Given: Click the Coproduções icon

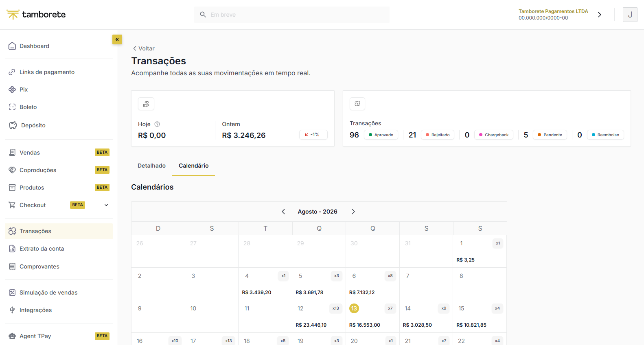Looking at the screenshot, I should pos(12,170).
